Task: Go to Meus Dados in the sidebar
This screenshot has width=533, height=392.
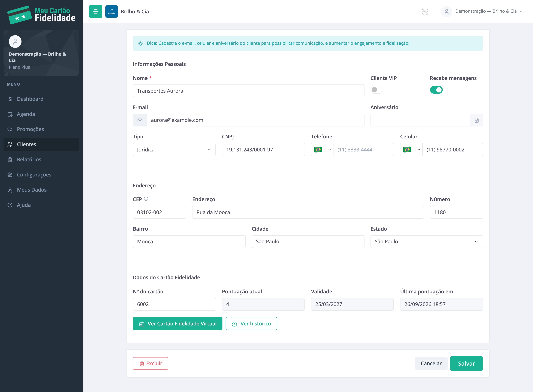Action: [x=41, y=190]
